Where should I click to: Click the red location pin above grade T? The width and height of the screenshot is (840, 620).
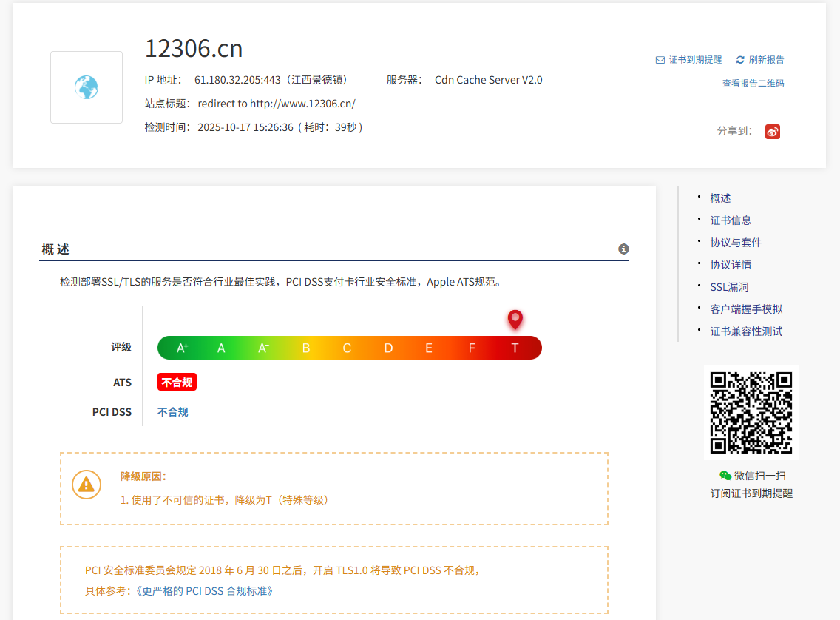pyautogui.click(x=515, y=320)
